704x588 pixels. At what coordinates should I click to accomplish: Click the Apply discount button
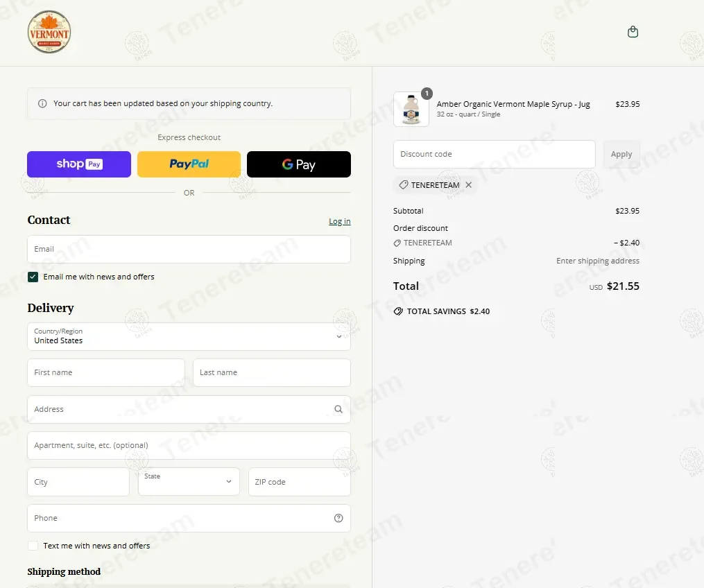pyautogui.click(x=621, y=155)
